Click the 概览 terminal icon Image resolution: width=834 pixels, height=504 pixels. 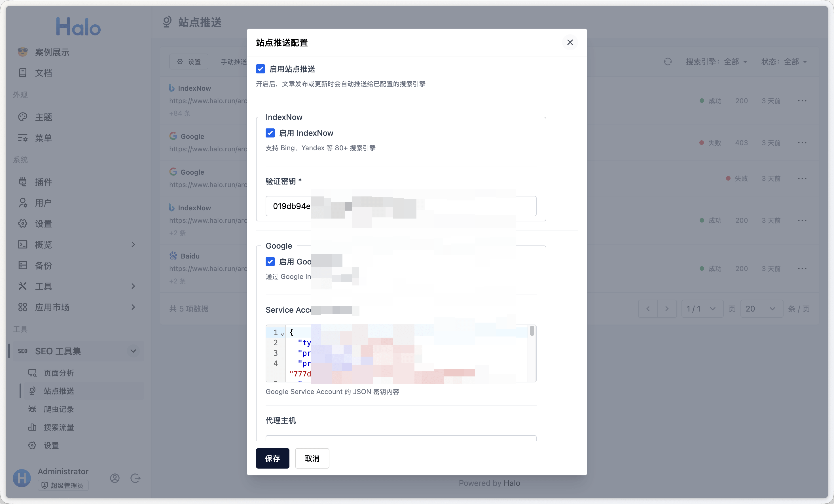23,245
